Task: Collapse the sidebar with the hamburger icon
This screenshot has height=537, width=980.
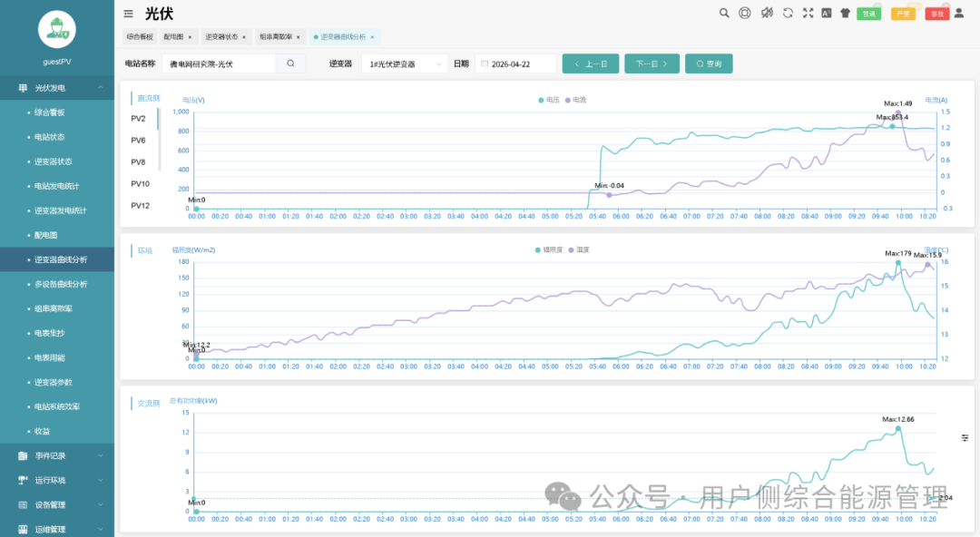Action: [x=128, y=13]
